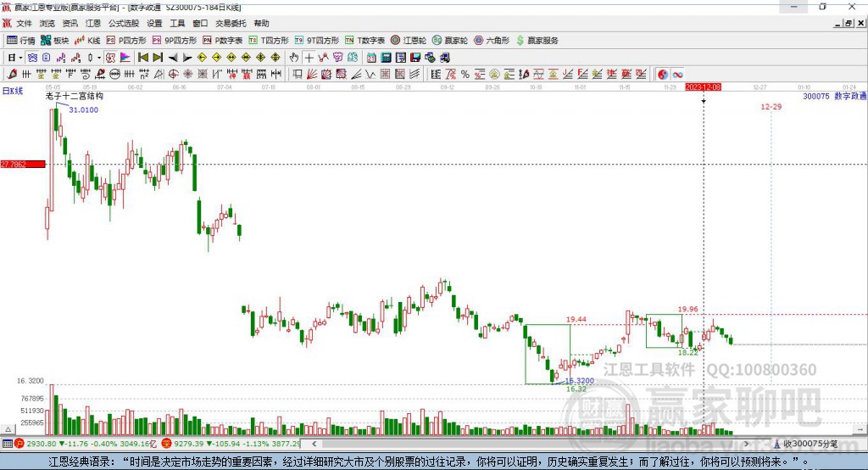Click the 老子十二宫结构 chart label
Image resolution: width=868 pixels, height=470 pixels.
point(75,96)
